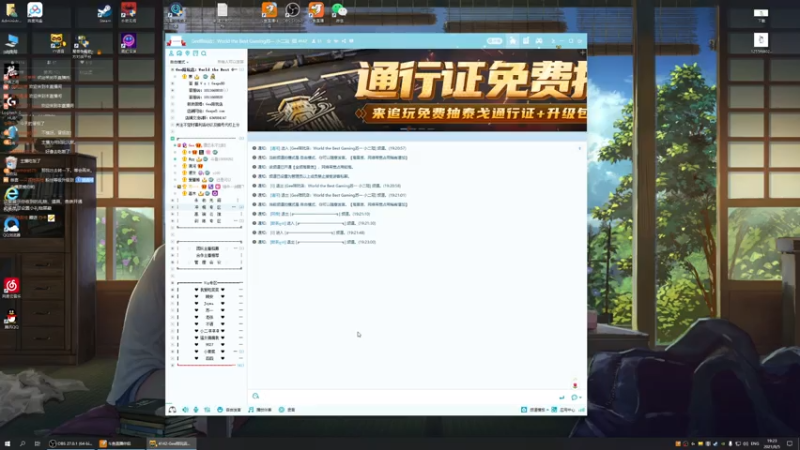Open the gamepad icon in YY title bar

(x=539, y=41)
